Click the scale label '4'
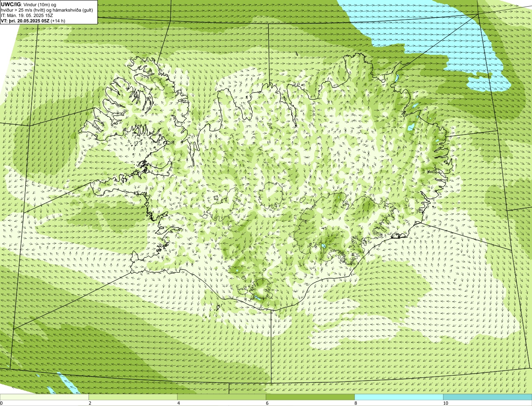The height and width of the screenshot is (406, 532). pyautogui.click(x=178, y=403)
